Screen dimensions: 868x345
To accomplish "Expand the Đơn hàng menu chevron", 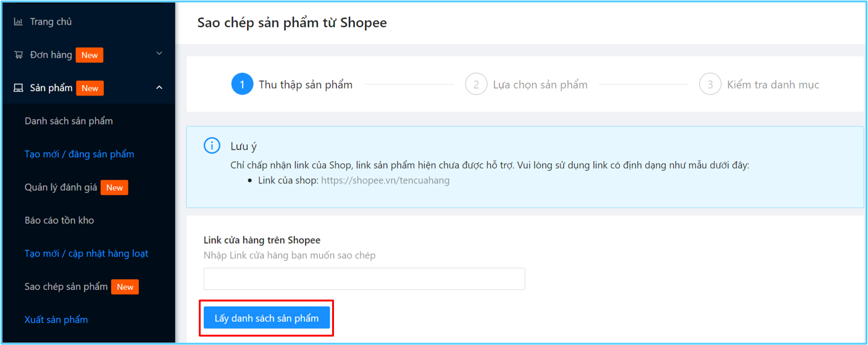I will [159, 54].
